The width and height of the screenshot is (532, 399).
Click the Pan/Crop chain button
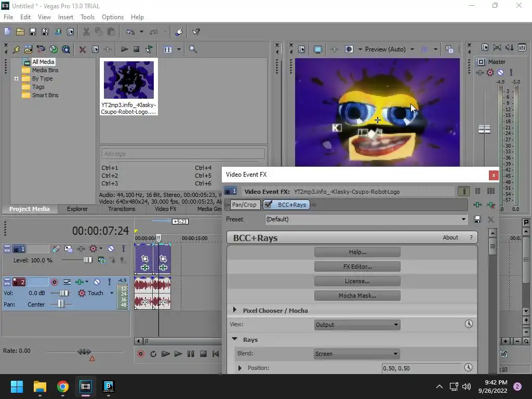tap(244, 205)
